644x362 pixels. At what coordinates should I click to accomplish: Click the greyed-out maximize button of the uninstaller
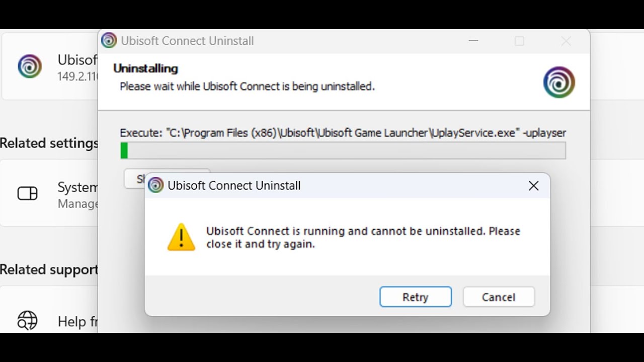[519, 41]
